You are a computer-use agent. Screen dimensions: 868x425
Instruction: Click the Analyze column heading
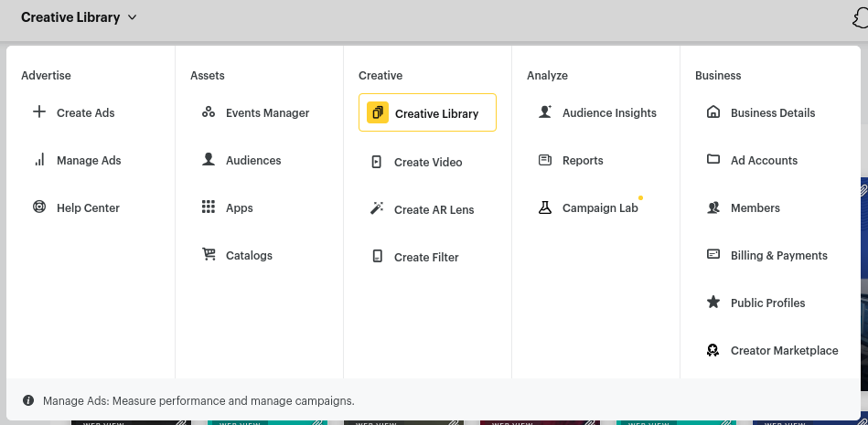click(x=547, y=75)
